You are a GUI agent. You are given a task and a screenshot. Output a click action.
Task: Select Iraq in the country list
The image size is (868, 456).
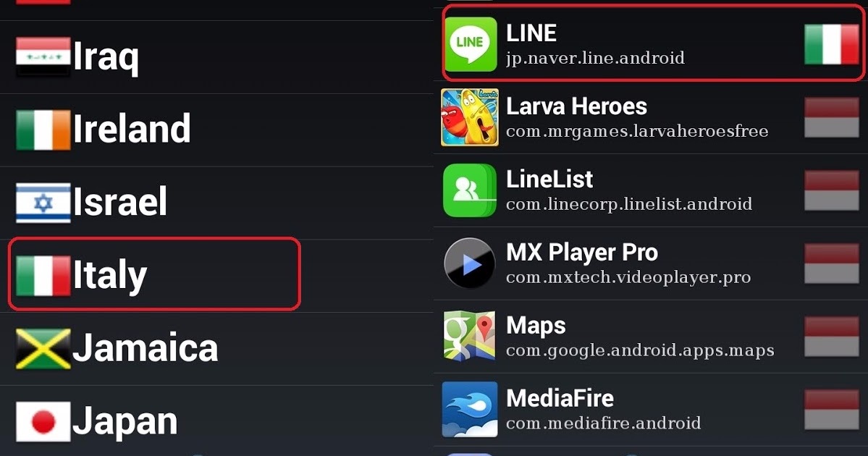click(x=216, y=57)
